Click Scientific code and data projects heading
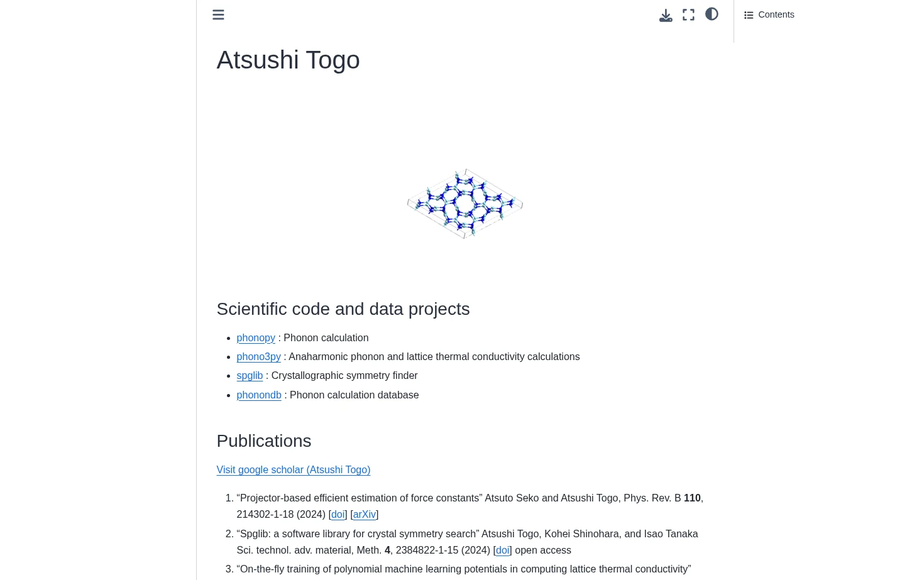Viewport: 924px width, 580px height. [343, 309]
